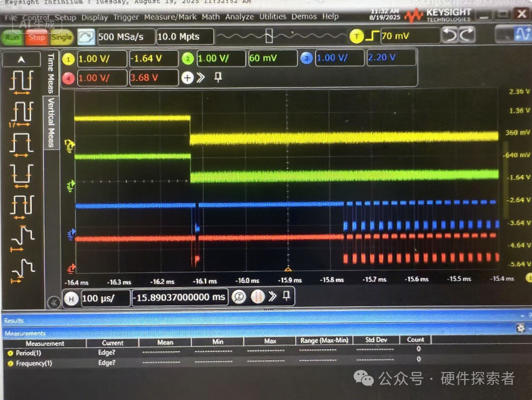The image size is (532, 400).
Task: Click the pin icon in the channel bar
Action: coord(218,77)
